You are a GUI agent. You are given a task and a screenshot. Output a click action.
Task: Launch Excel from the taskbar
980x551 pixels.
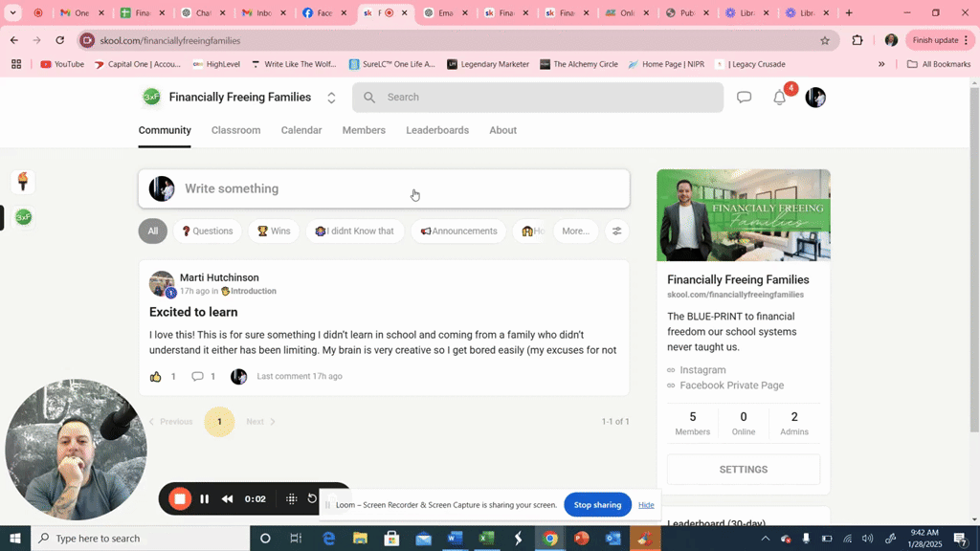point(487,538)
